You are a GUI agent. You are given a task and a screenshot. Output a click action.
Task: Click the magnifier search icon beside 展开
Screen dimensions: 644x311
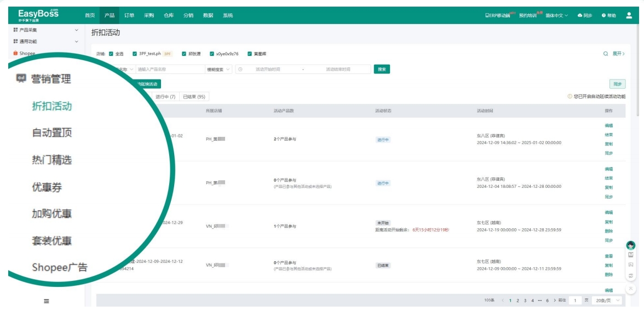click(x=606, y=54)
